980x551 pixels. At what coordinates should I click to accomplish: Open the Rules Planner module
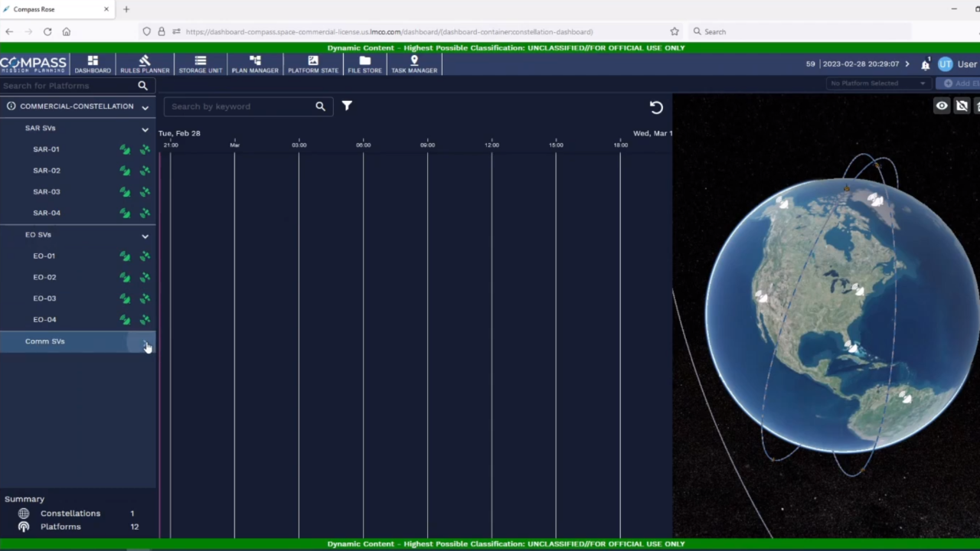pyautogui.click(x=145, y=64)
